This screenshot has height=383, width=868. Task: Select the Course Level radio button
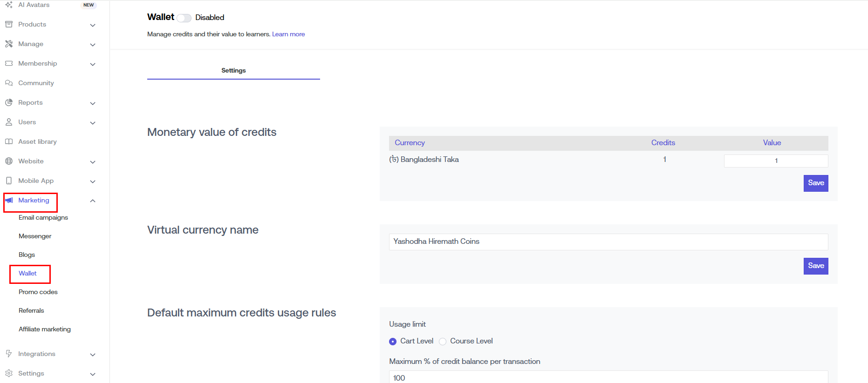(x=443, y=341)
